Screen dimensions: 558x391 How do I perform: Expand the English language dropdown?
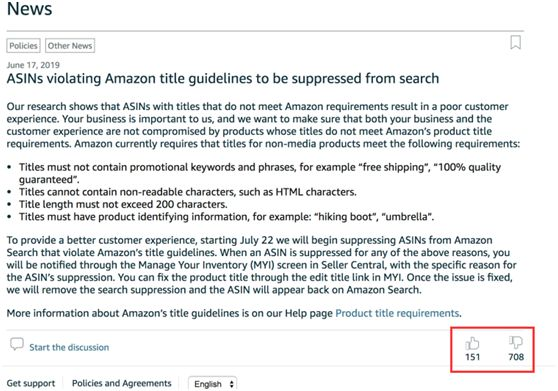coord(212,384)
